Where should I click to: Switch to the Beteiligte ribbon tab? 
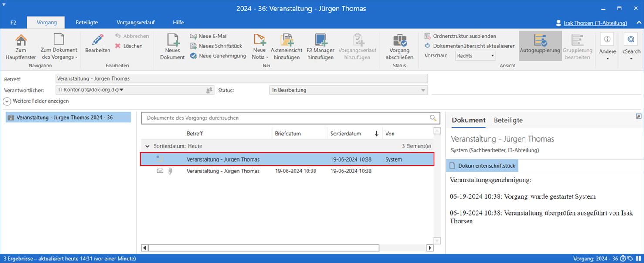pos(87,22)
